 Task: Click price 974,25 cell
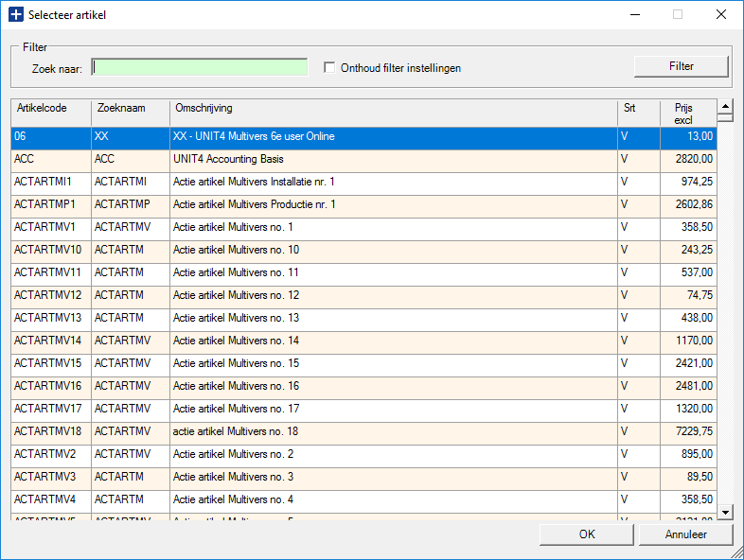tap(688, 182)
